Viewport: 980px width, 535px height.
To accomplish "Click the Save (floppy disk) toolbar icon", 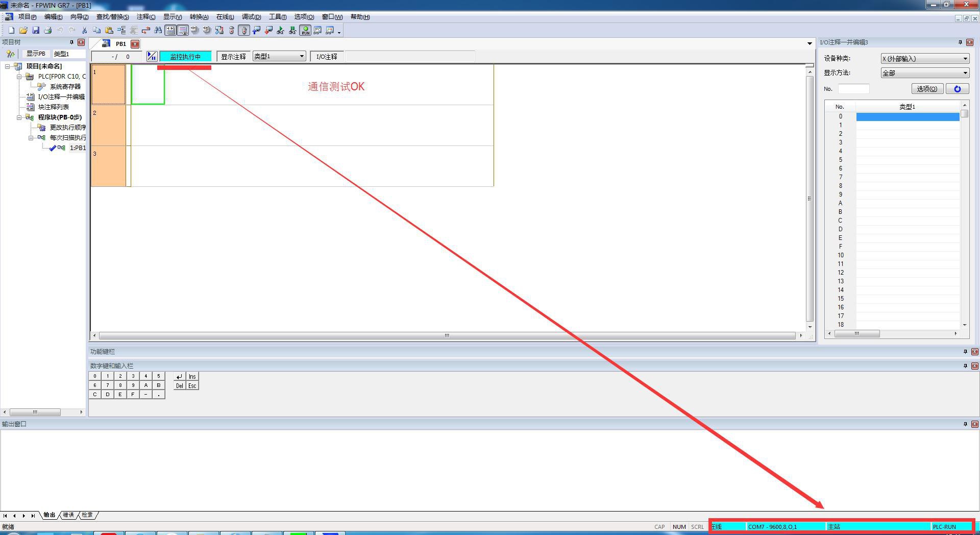I will [36, 31].
